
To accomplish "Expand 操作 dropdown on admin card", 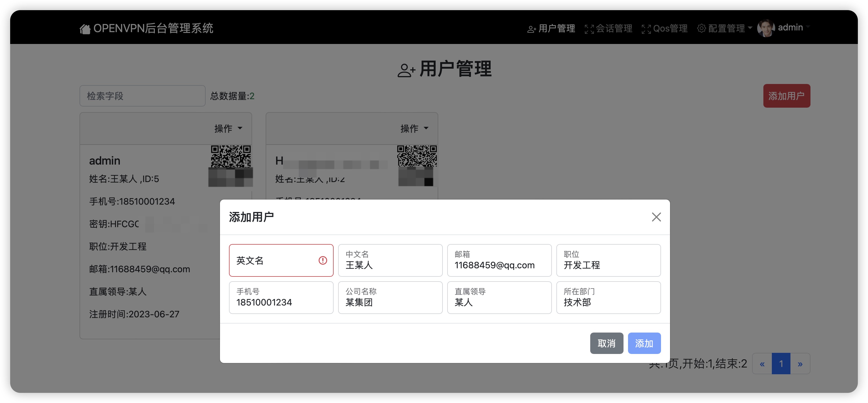I will coord(228,128).
